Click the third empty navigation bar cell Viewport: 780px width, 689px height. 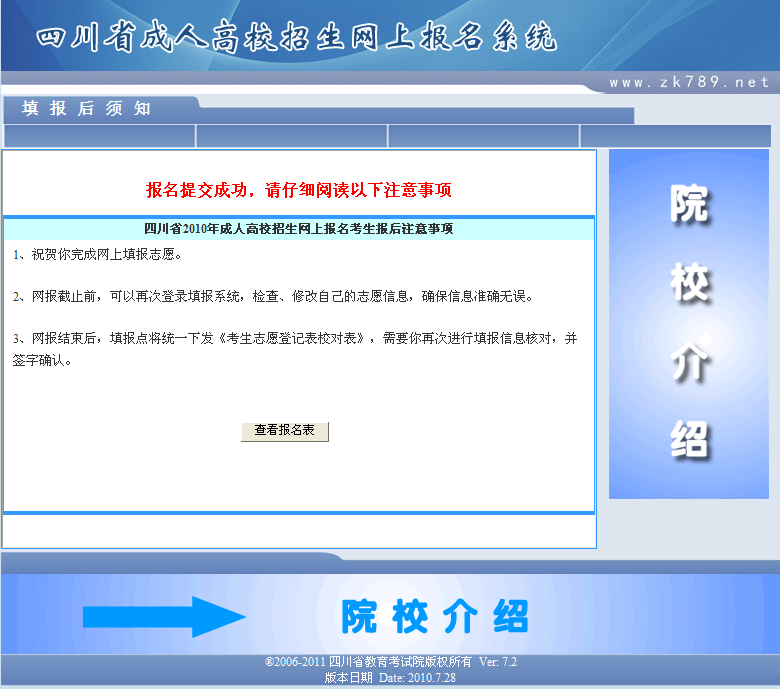coord(484,136)
